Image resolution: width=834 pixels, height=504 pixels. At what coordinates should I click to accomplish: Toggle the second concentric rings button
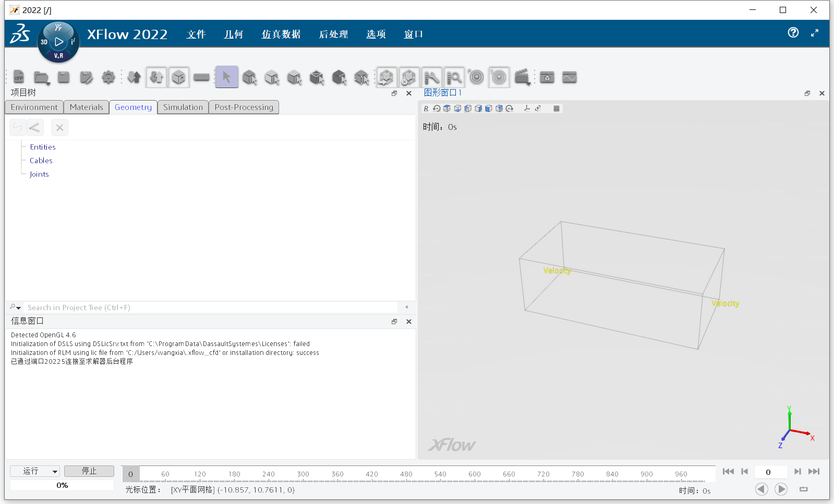pyautogui.click(x=499, y=77)
